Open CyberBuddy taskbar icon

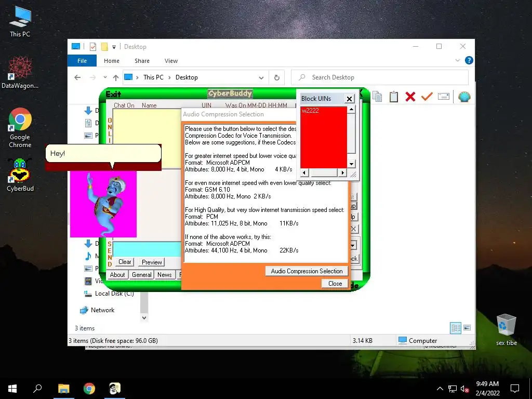[115, 389]
